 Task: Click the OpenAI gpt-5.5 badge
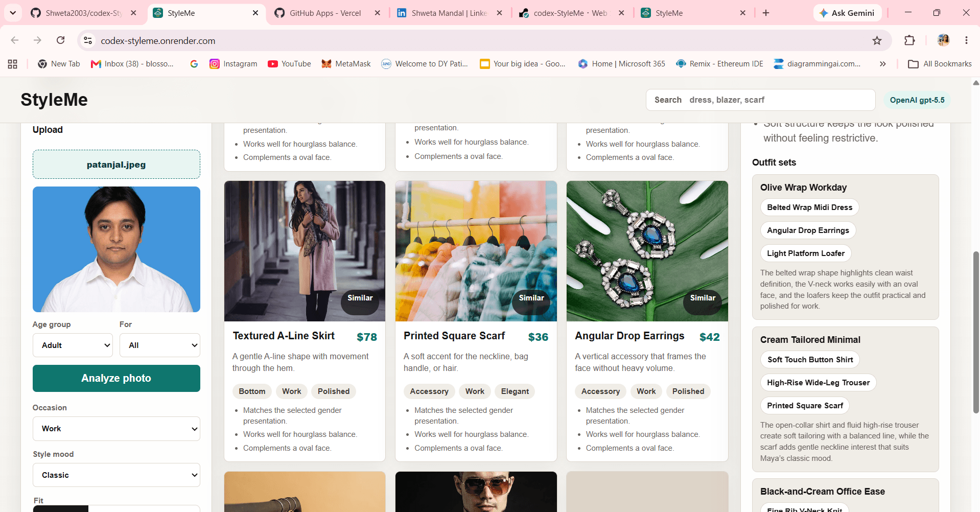(x=917, y=100)
